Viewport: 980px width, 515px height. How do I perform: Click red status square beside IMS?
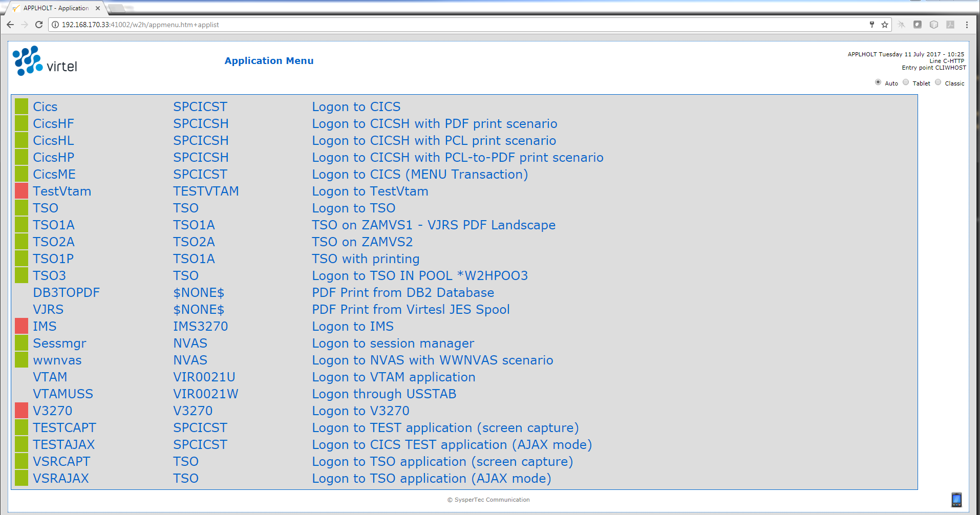(22, 326)
